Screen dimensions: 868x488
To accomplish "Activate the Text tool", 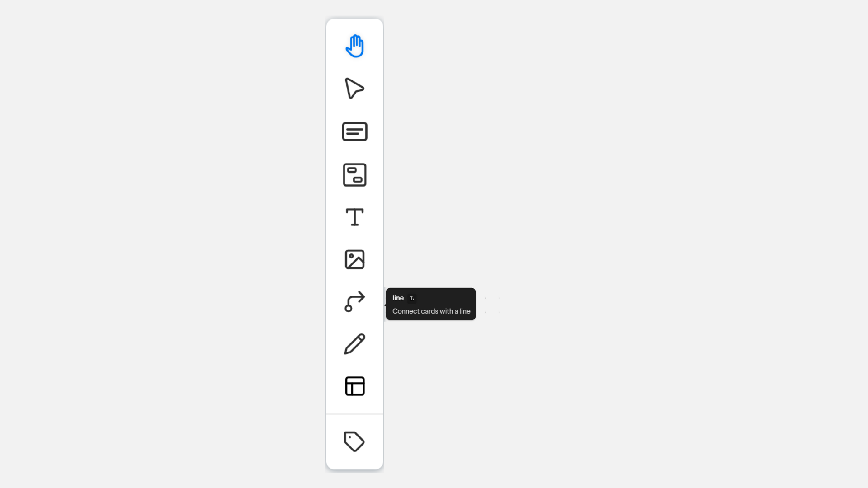I will [x=355, y=217].
